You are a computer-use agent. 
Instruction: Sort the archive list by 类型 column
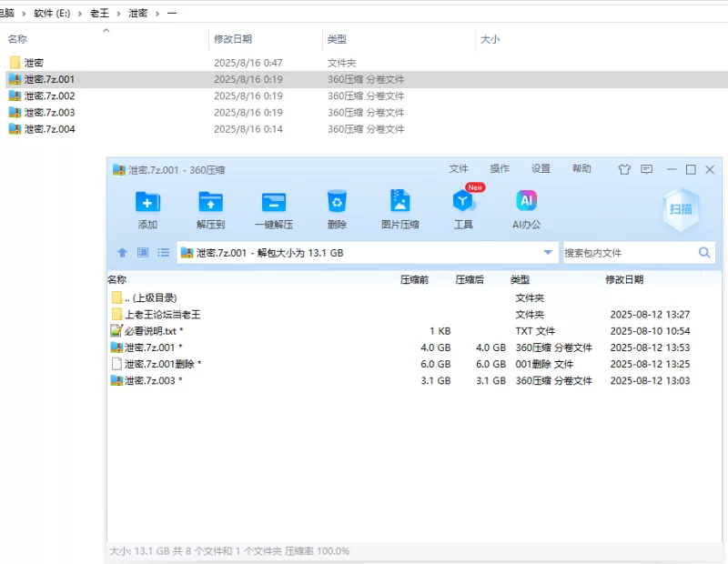520,279
